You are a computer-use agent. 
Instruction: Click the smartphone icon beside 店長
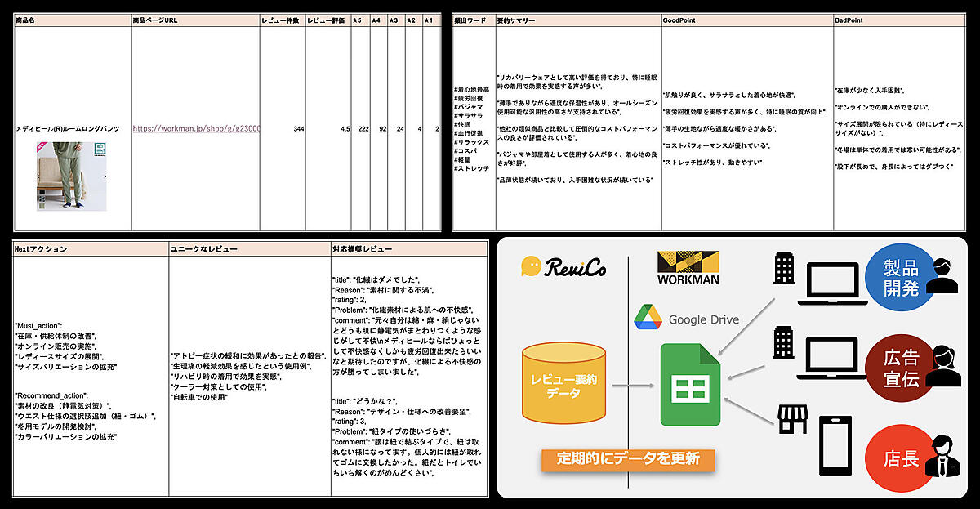[831, 448]
